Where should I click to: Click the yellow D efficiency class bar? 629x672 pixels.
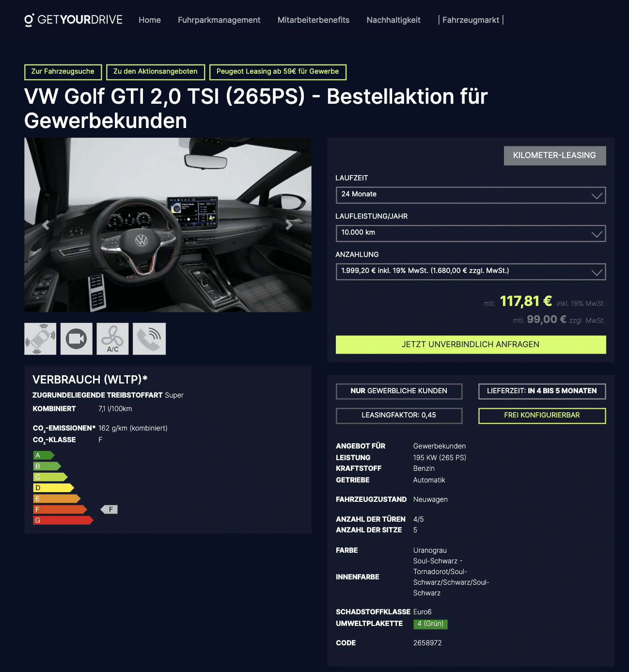(53, 488)
